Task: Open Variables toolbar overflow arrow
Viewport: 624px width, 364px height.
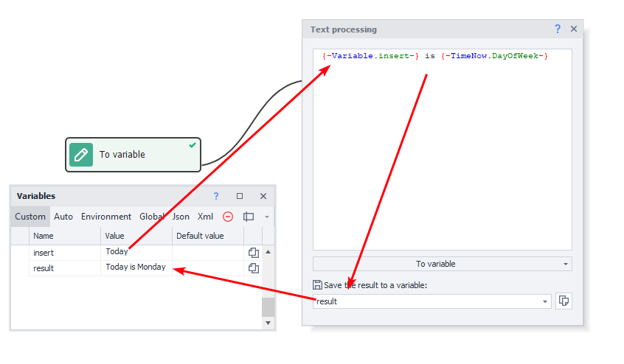Action: 266,217
